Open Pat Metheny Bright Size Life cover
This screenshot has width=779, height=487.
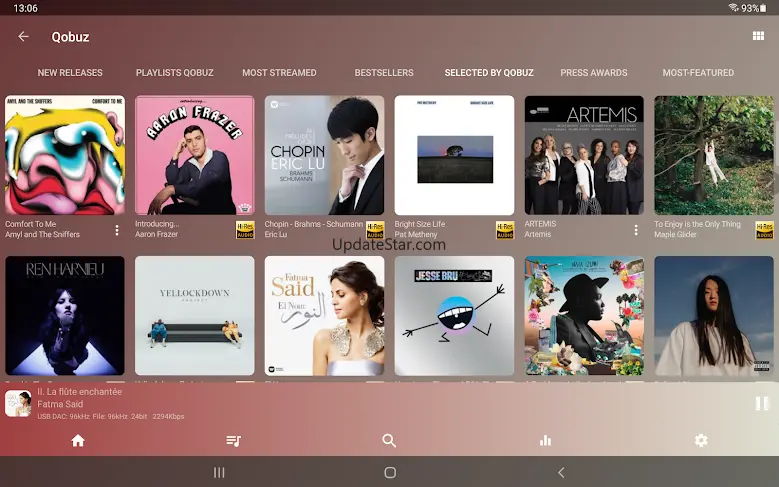point(454,155)
